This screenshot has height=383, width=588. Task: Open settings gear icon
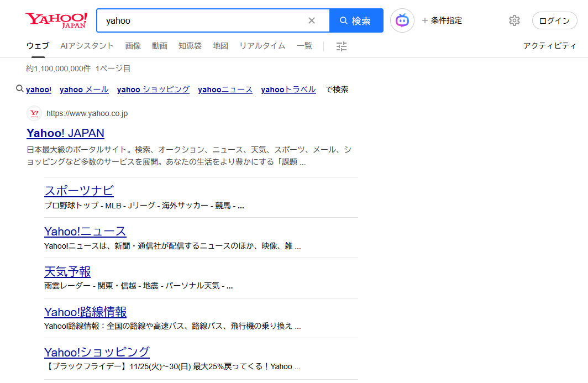[514, 20]
